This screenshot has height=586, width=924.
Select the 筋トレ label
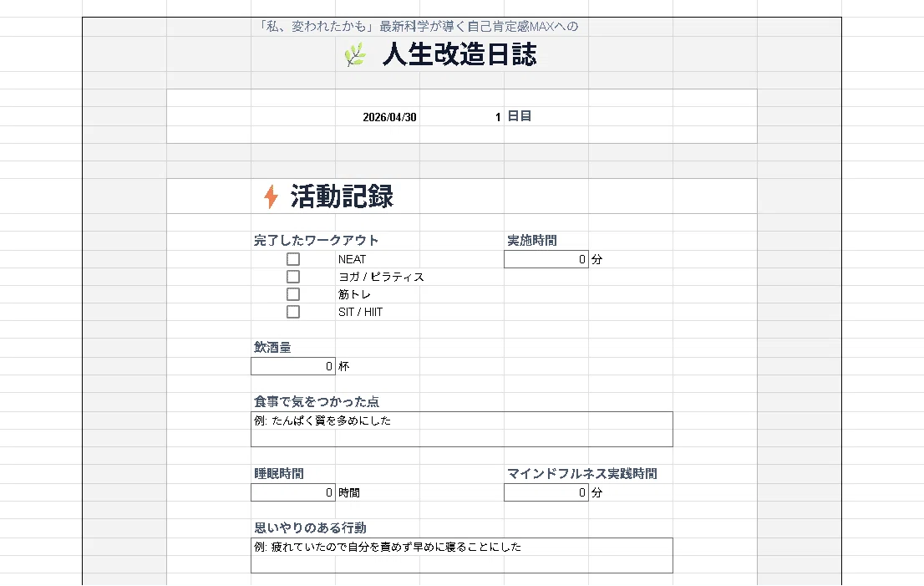[x=354, y=294]
